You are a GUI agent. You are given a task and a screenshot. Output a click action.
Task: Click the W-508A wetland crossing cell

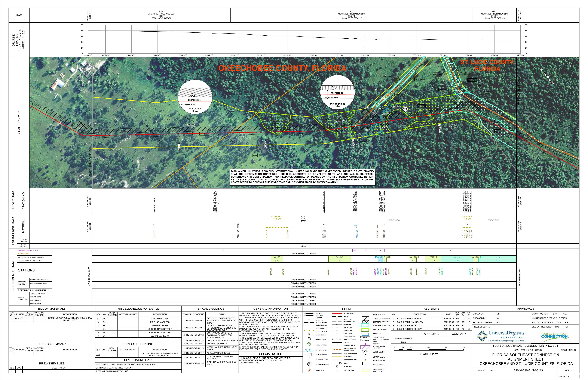[x=339, y=257]
